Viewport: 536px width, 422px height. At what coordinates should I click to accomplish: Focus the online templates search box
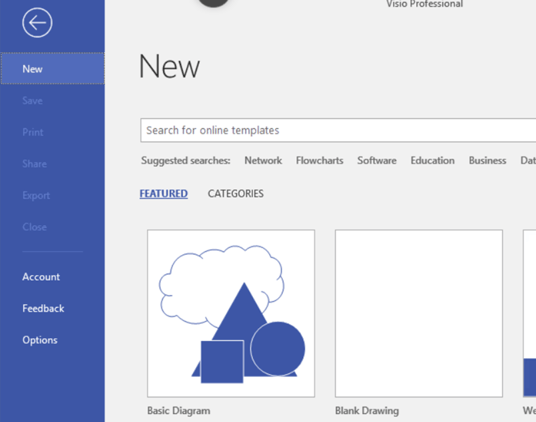click(x=338, y=130)
